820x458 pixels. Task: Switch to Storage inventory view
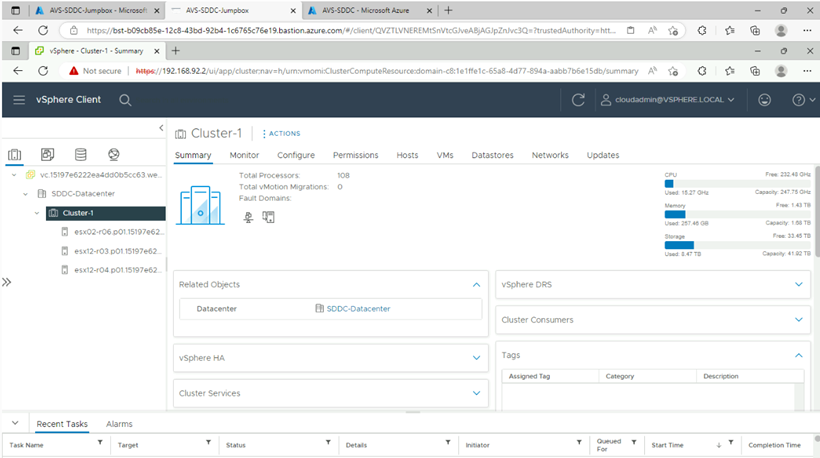(x=81, y=154)
